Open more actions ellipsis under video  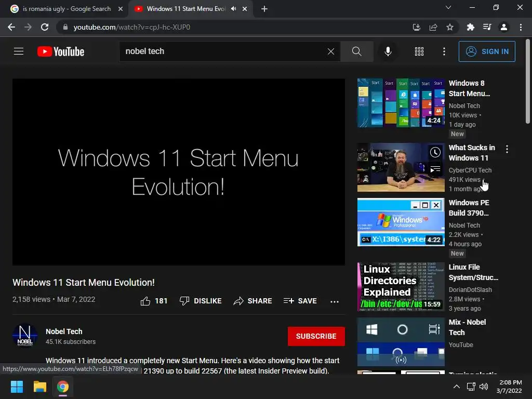(x=334, y=301)
